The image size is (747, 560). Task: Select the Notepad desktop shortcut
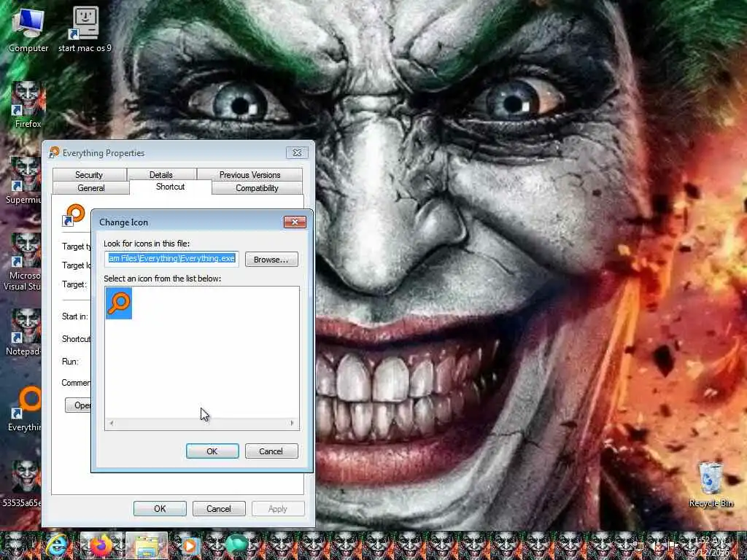(24, 332)
